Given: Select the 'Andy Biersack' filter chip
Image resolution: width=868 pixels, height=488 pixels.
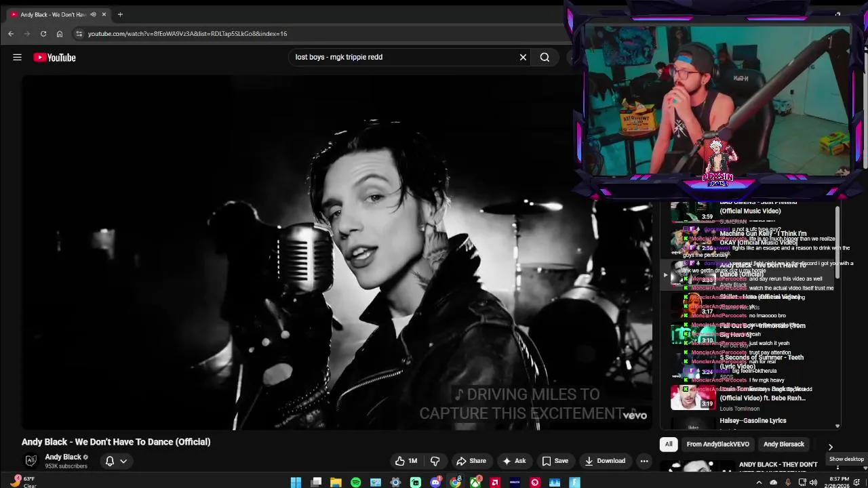Looking at the screenshot, I should (x=783, y=444).
